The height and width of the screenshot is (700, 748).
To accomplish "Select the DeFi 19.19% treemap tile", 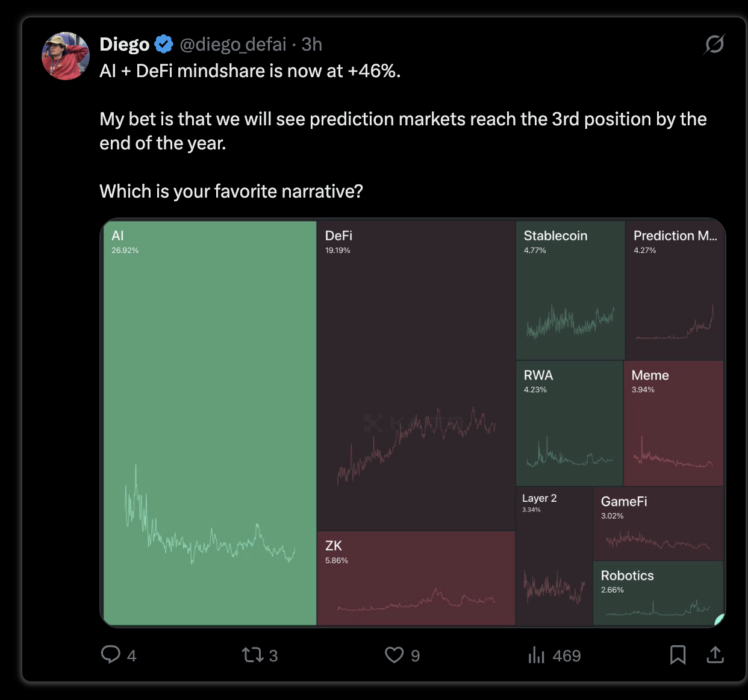I will [x=416, y=376].
